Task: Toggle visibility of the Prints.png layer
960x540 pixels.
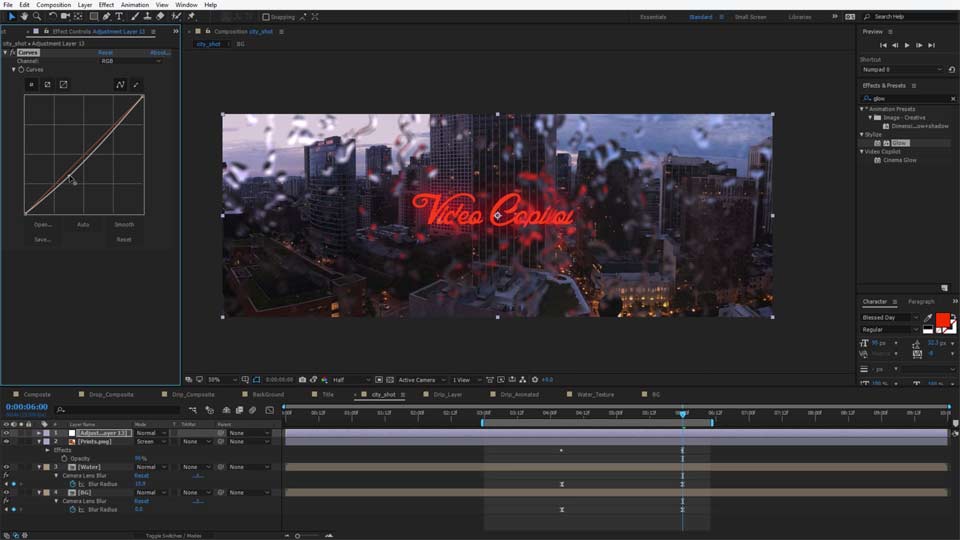Action: point(6,441)
